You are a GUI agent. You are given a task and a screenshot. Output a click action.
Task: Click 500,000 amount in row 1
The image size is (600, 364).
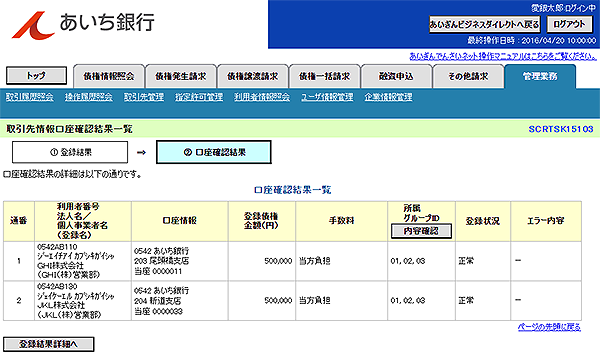coord(278,261)
